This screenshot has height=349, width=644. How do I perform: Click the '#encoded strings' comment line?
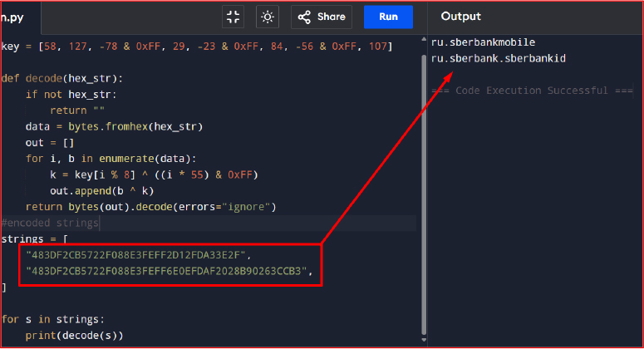coord(50,223)
